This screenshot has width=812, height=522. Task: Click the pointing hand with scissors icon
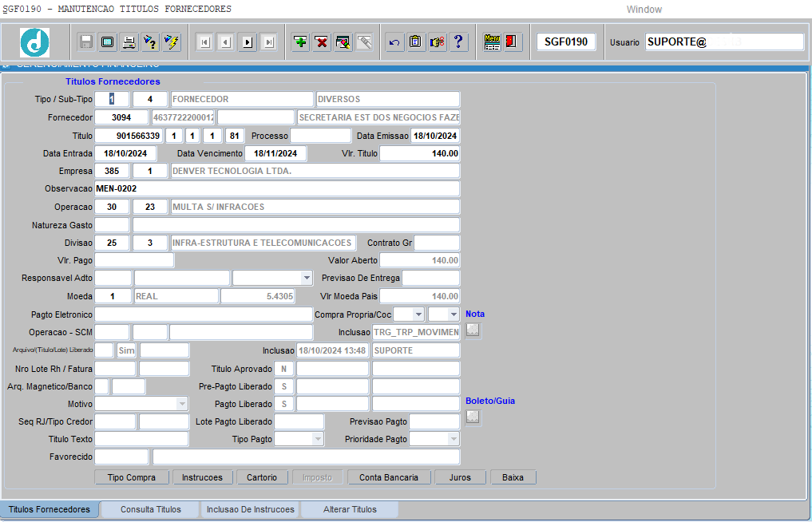437,42
